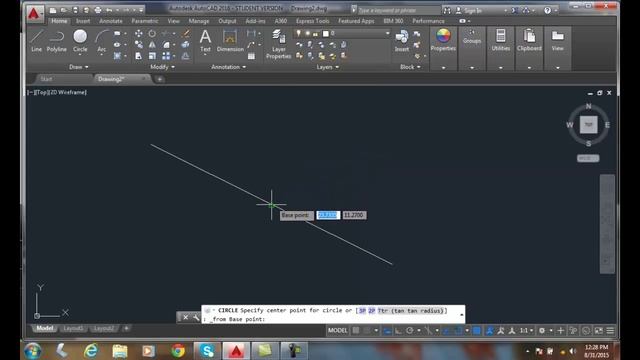The image size is (640, 360).
Task: Click the Fillet tool in Modify panel
Action: pos(166,44)
